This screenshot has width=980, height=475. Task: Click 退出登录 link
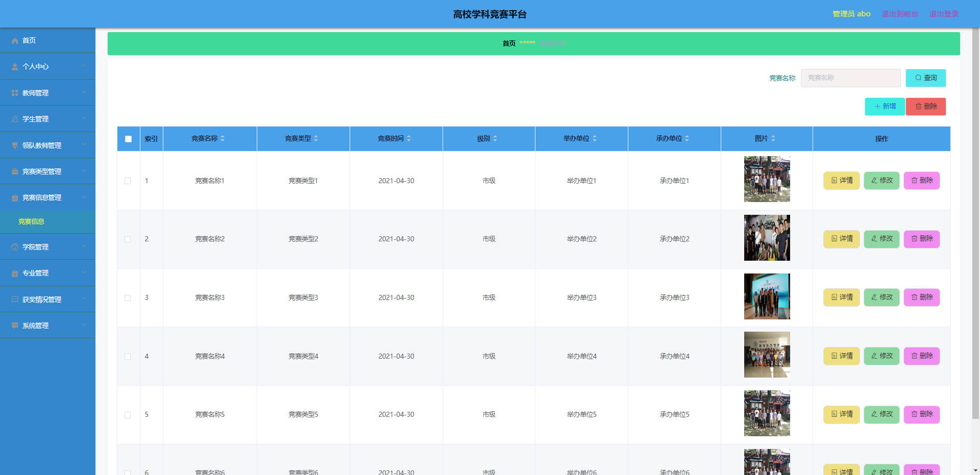[944, 14]
